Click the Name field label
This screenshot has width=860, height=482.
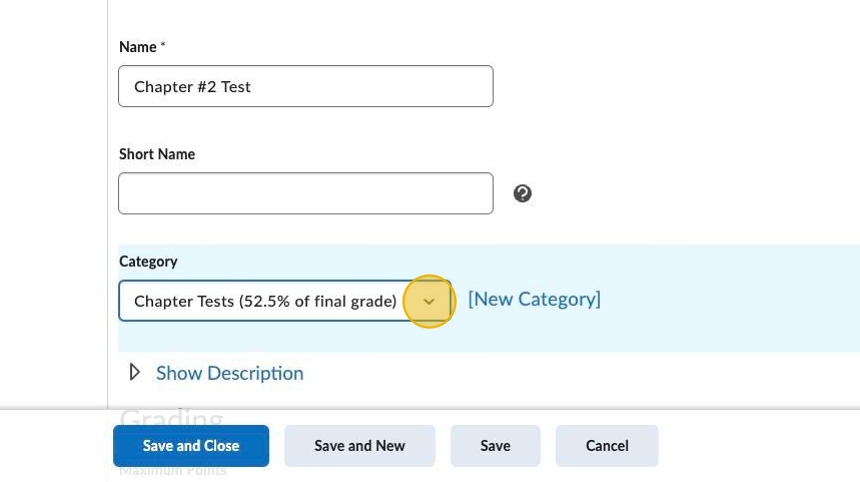point(137,47)
